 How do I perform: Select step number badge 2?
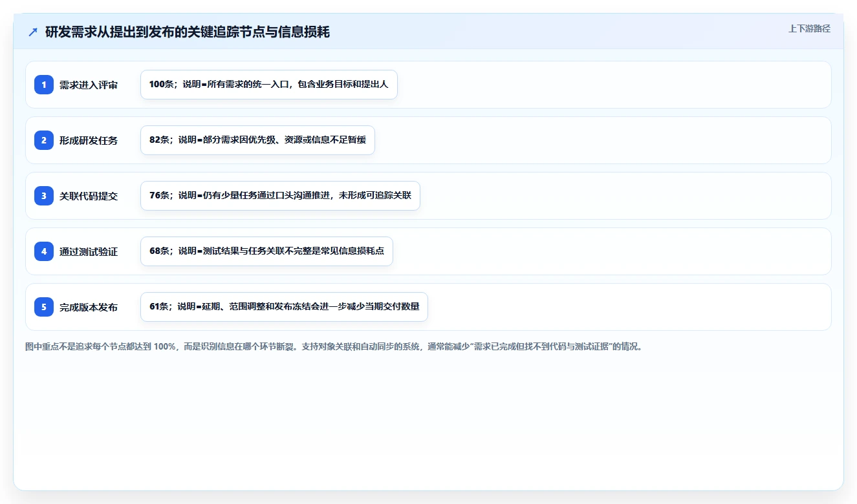pos(44,140)
